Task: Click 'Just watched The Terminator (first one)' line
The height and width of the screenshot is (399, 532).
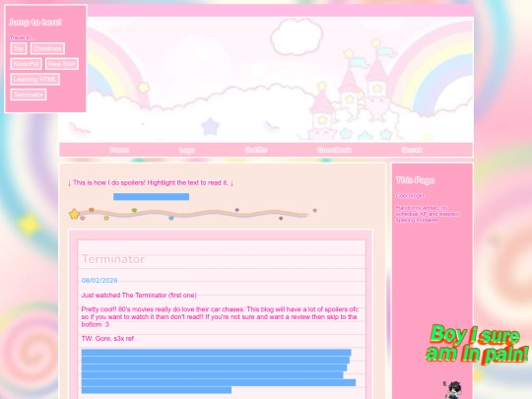Action: coord(139,296)
